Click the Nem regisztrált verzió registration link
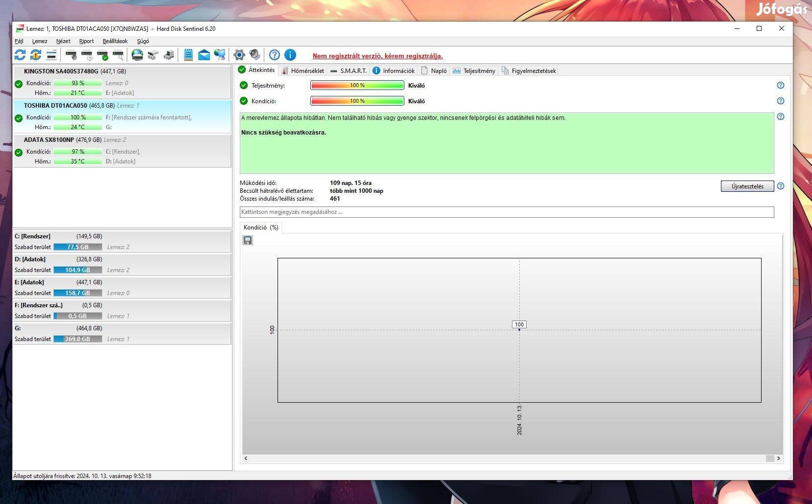 click(x=377, y=56)
